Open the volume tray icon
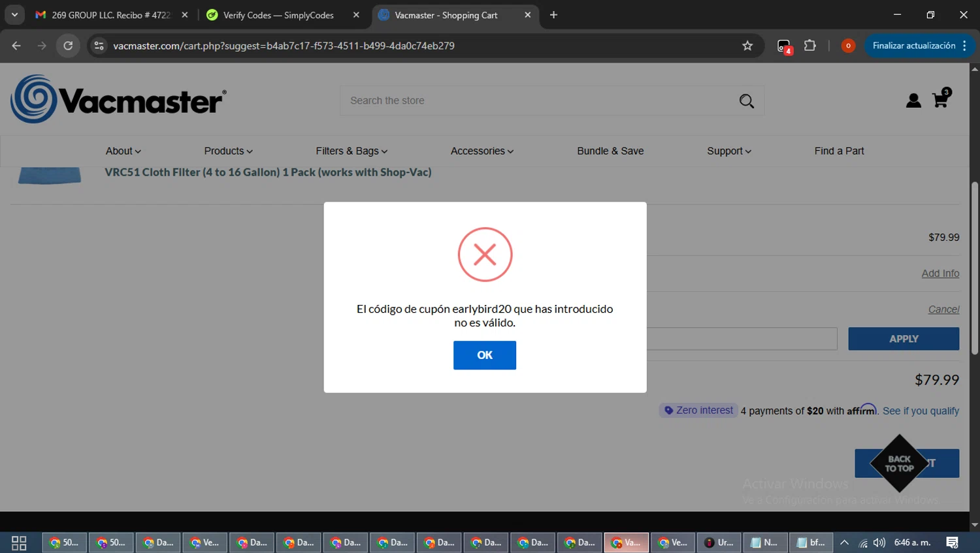The width and height of the screenshot is (980, 553). point(879,543)
